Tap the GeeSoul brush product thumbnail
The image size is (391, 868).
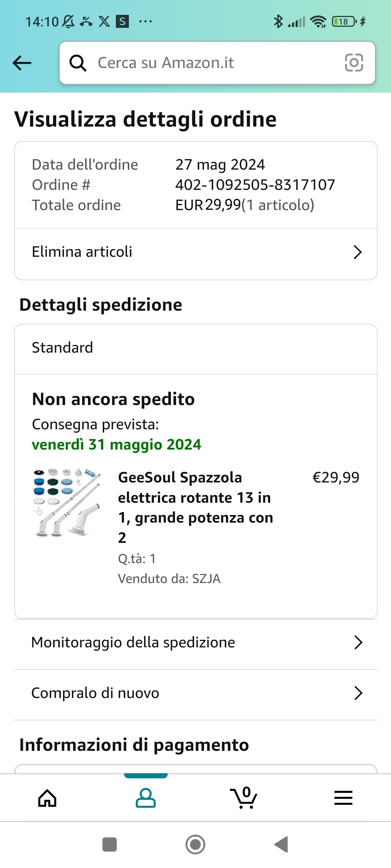[x=67, y=503]
